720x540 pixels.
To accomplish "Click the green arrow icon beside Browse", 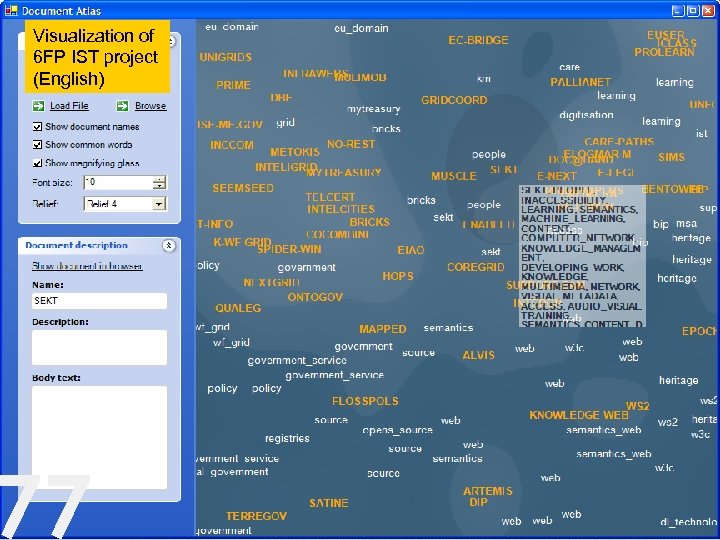I will pyautogui.click(x=122, y=106).
